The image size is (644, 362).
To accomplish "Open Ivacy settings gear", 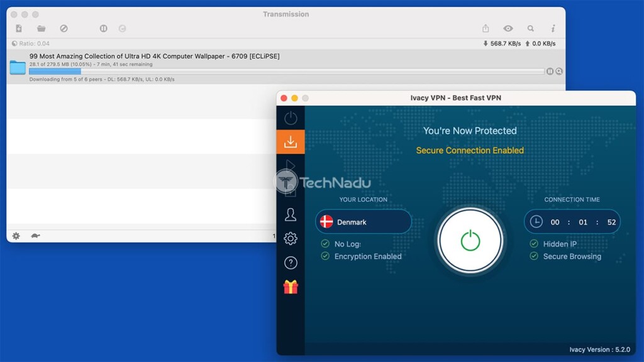I will tap(291, 238).
